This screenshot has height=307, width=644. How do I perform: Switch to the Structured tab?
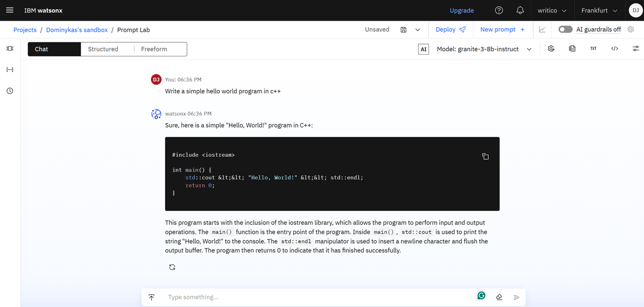tap(103, 48)
